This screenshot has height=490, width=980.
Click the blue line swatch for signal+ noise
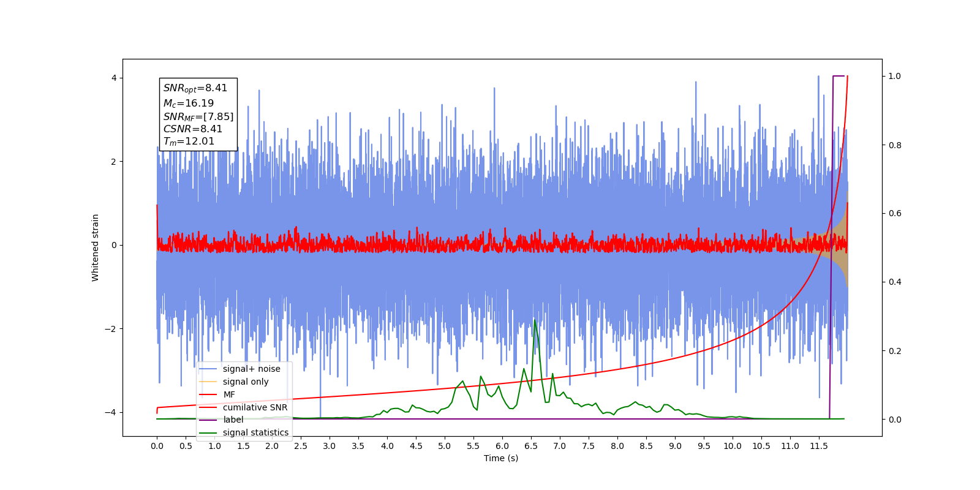pos(208,369)
